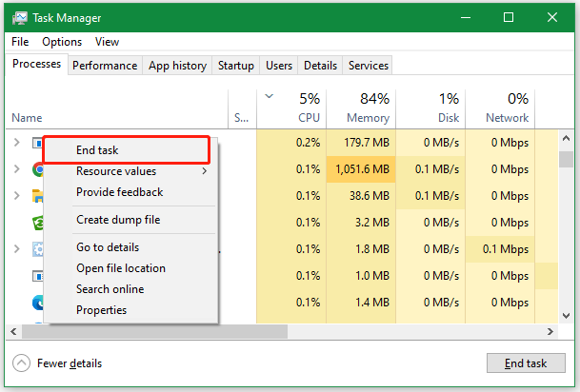Click the S... status column header
Screen dimensions: 580x392
[242, 109]
